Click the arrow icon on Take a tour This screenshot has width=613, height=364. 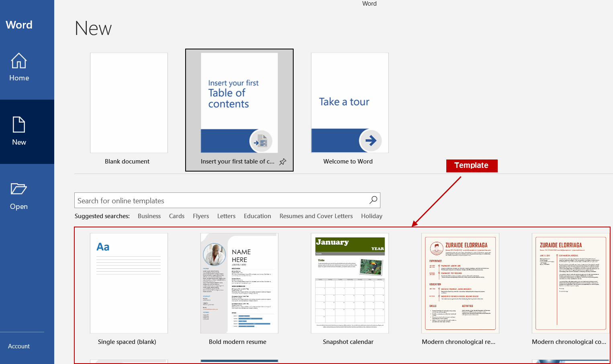[370, 140]
